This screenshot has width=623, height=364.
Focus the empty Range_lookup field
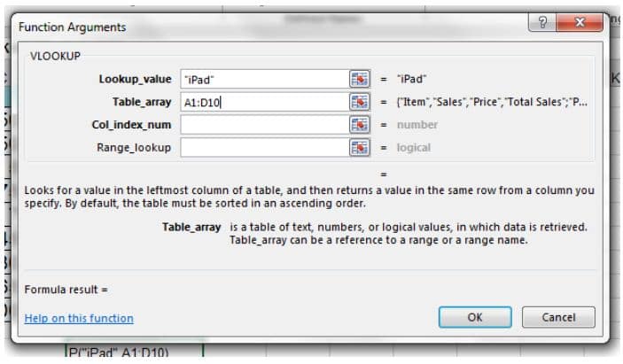point(265,147)
